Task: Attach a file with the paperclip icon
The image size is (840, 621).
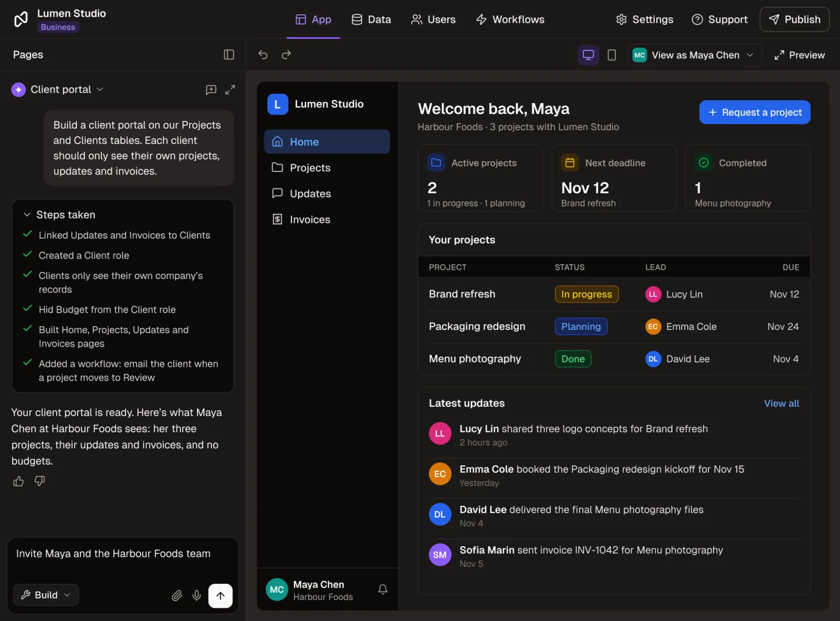Action: point(177,595)
